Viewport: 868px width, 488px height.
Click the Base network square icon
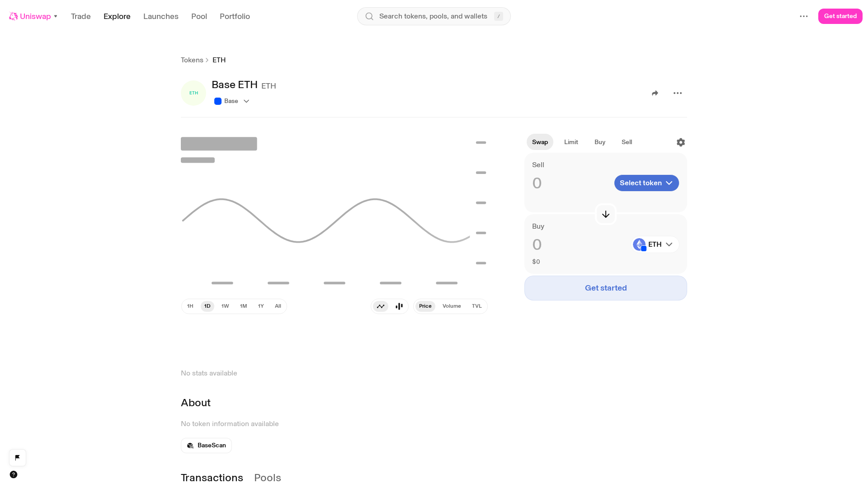[x=218, y=101]
